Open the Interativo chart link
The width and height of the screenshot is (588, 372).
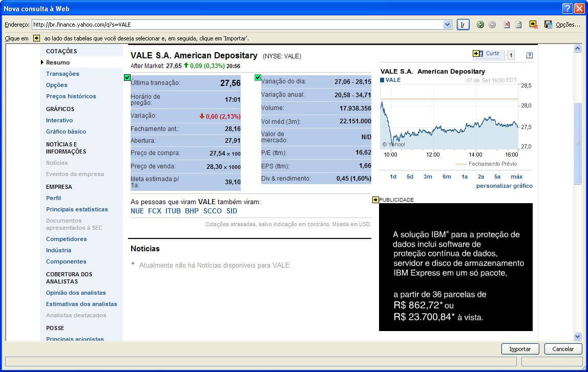point(59,120)
